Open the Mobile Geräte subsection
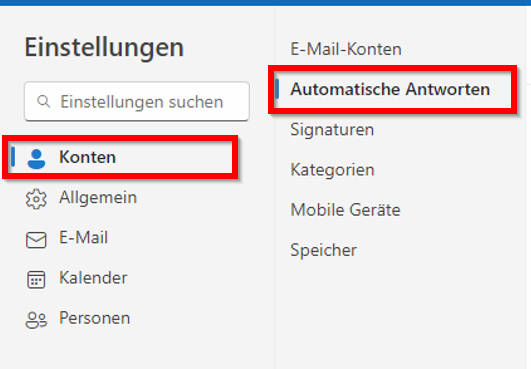Image resolution: width=531 pixels, height=369 pixels. (x=346, y=210)
